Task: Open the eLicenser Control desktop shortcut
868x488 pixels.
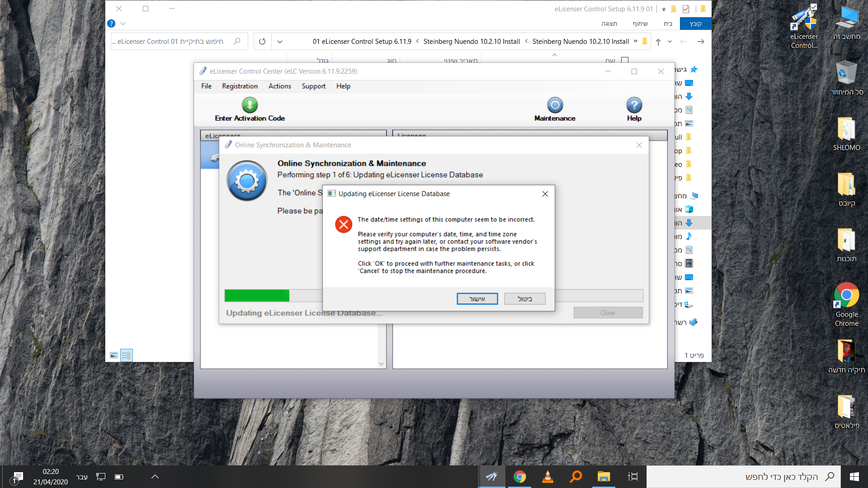Action: (x=803, y=27)
